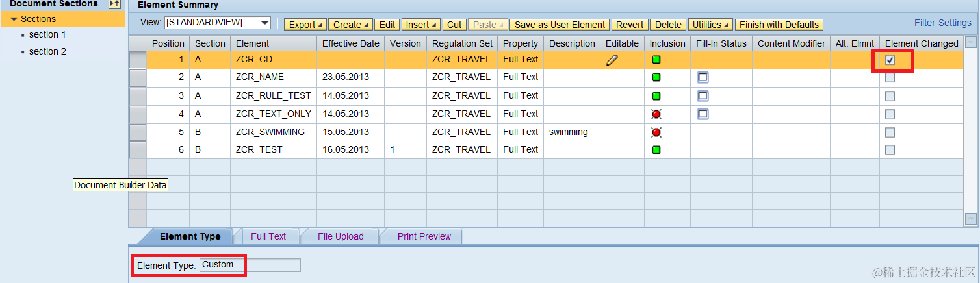Image resolution: width=980 pixels, height=283 pixels.
Task: Click Fill-In Status icon for ZCR_RULE_TEST
Action: (703, 95)
